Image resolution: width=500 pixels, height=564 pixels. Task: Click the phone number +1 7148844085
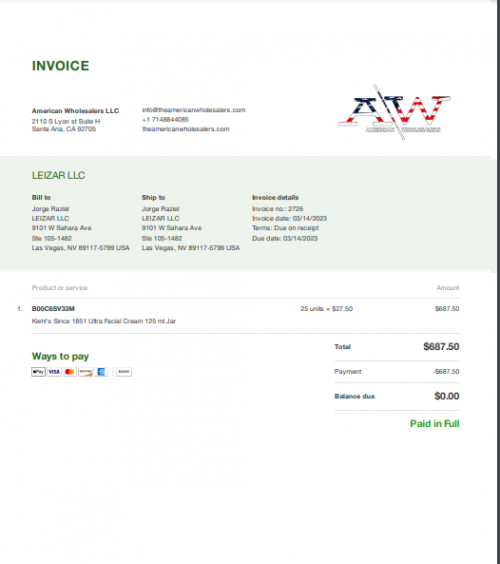tap(165, 119)
